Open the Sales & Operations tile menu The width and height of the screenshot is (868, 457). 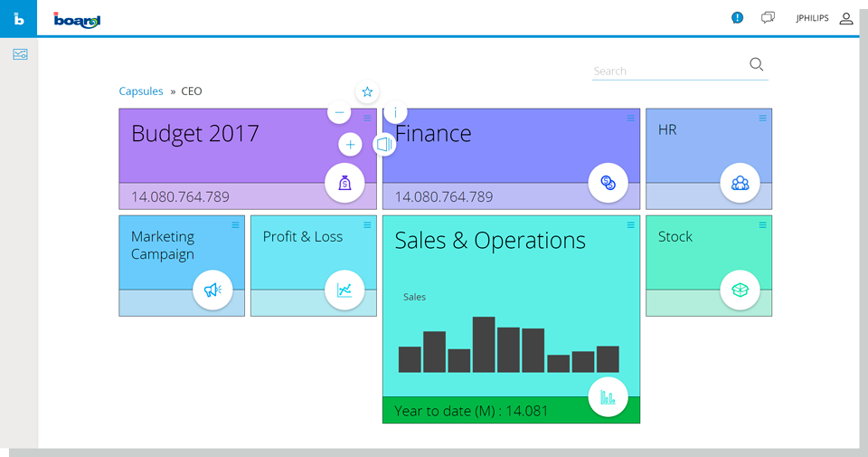coord(631,225)
